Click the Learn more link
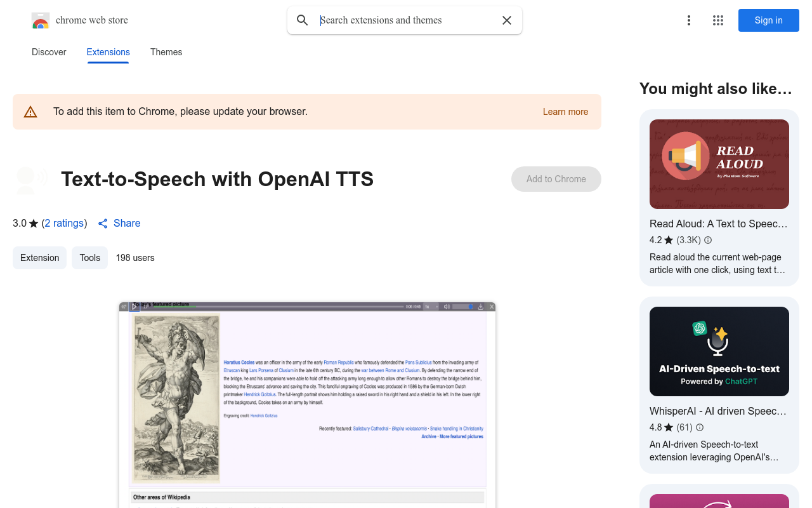 point(565,112)
